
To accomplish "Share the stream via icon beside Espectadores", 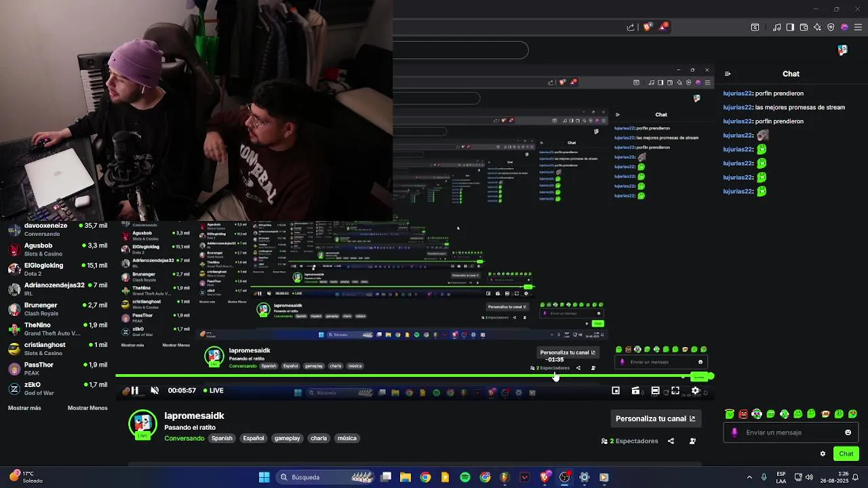I will tap(671, 441).
